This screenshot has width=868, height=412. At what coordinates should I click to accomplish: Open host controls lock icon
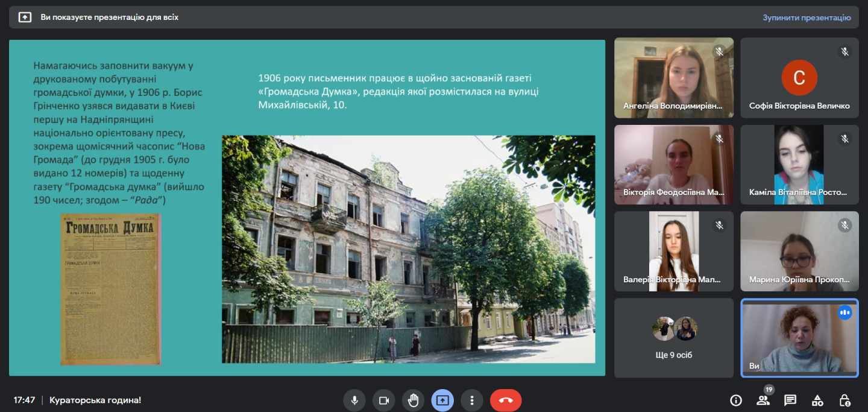845,400
